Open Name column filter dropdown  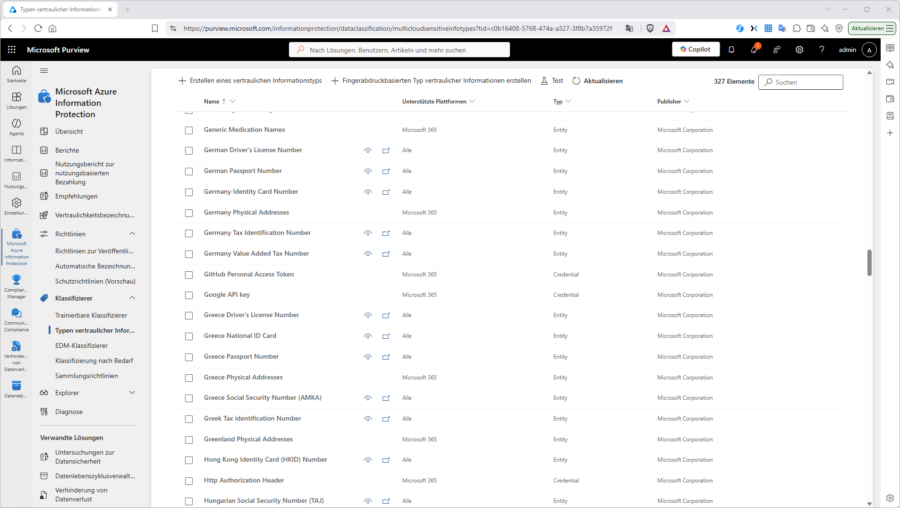(x=232, y=102)
